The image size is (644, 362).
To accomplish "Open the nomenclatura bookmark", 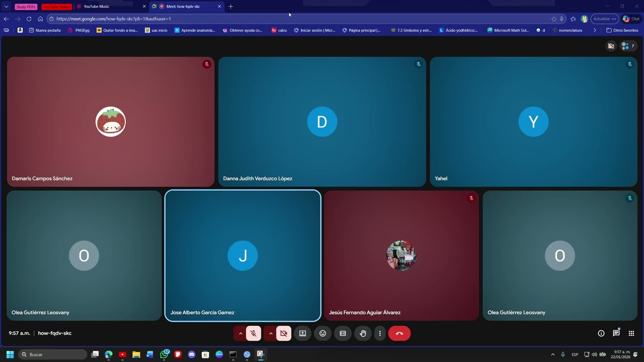I will click(567, 30).
